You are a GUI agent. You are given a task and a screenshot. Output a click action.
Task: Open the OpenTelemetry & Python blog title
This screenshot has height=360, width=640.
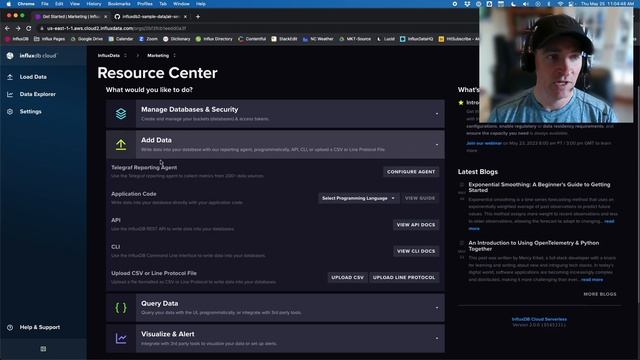click(533, 246)
